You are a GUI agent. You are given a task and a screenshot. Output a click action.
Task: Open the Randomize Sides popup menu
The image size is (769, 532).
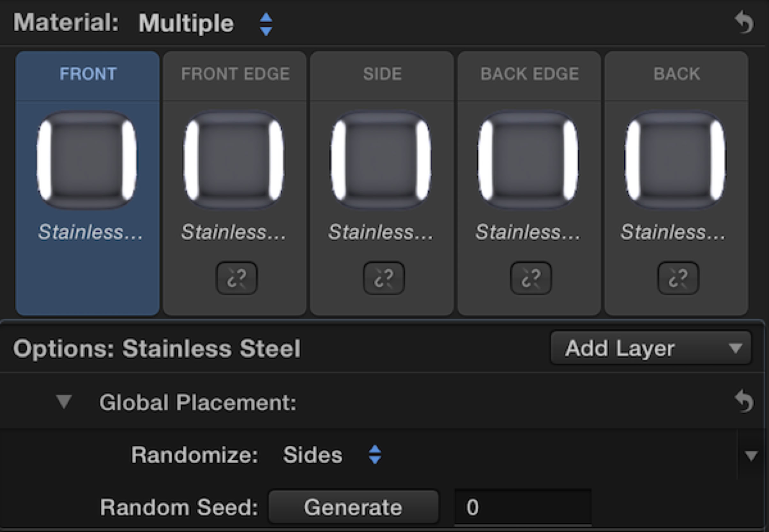coord(375,455)
